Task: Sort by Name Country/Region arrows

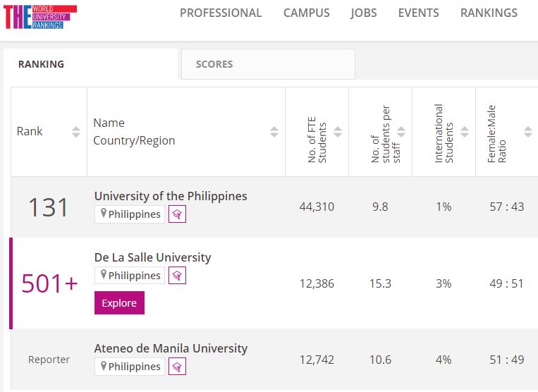Action: pos(274,132)
